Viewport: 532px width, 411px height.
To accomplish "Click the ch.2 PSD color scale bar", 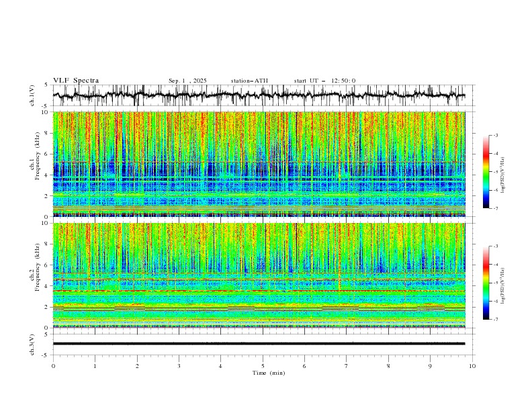I will (x=486, y=283).
